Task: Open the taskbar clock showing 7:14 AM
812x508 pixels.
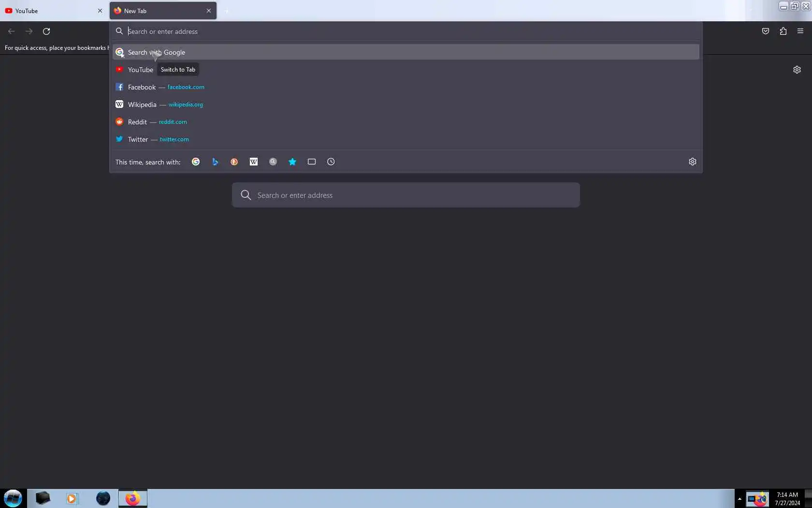Action: [787, 499]
